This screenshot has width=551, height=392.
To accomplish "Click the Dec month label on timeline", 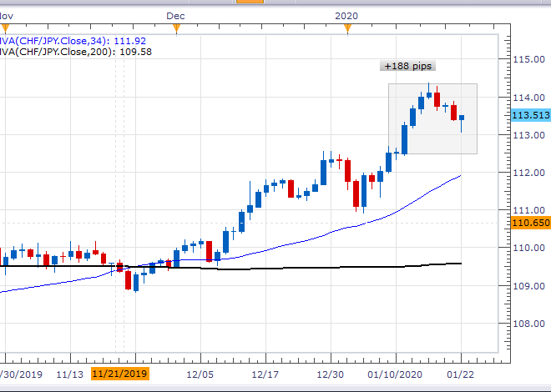I will pos(175,15).
